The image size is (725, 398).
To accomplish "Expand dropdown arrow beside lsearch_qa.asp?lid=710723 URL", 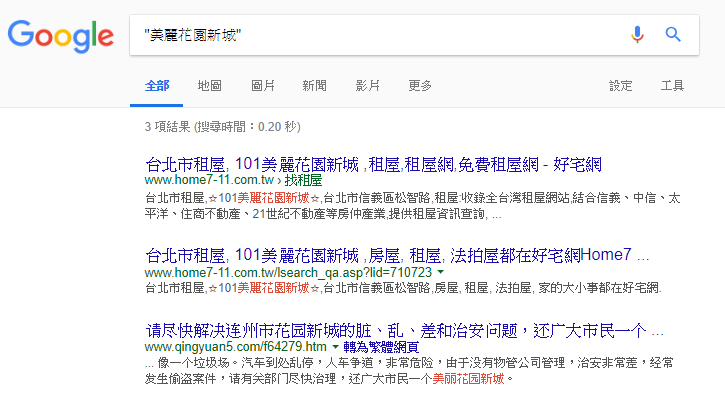I will (441, 272).
